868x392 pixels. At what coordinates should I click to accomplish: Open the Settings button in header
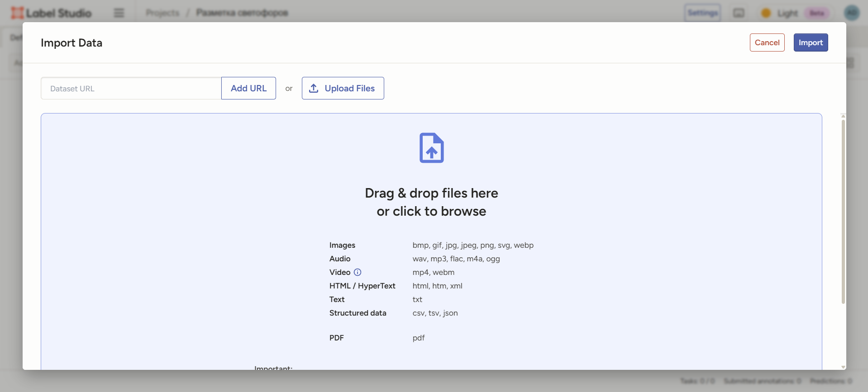pos(702,13)
